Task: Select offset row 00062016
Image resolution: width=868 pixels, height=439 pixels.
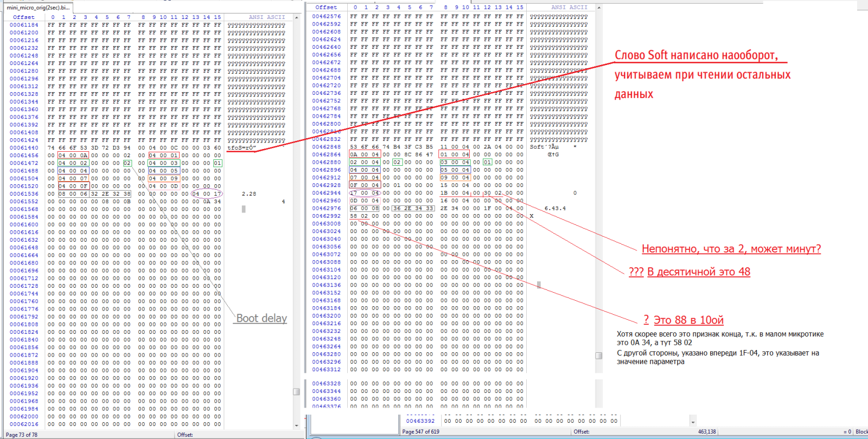Action: pos(24,424)
